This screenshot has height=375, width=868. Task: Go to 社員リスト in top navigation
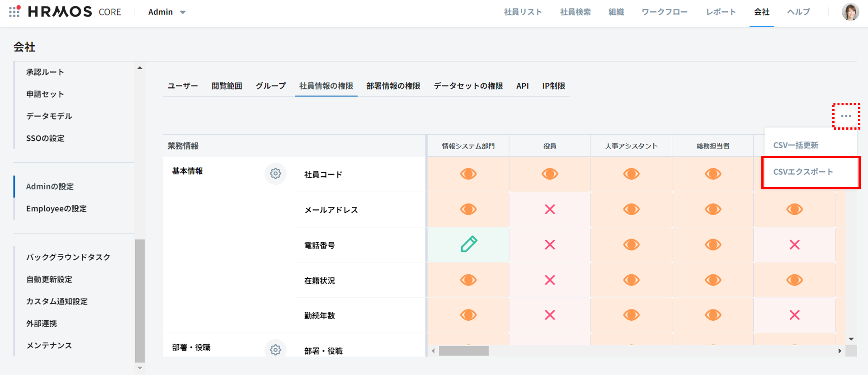click(x=523, y=12)
